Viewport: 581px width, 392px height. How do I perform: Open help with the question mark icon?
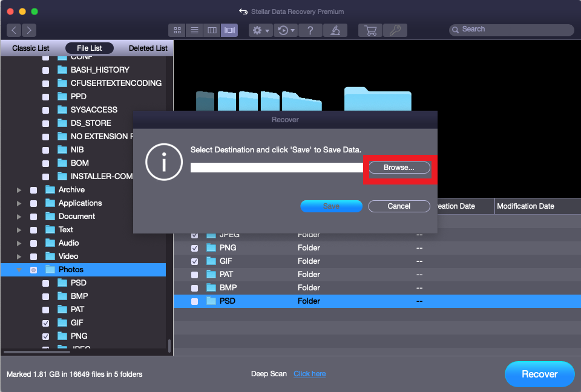coord(310,30)
